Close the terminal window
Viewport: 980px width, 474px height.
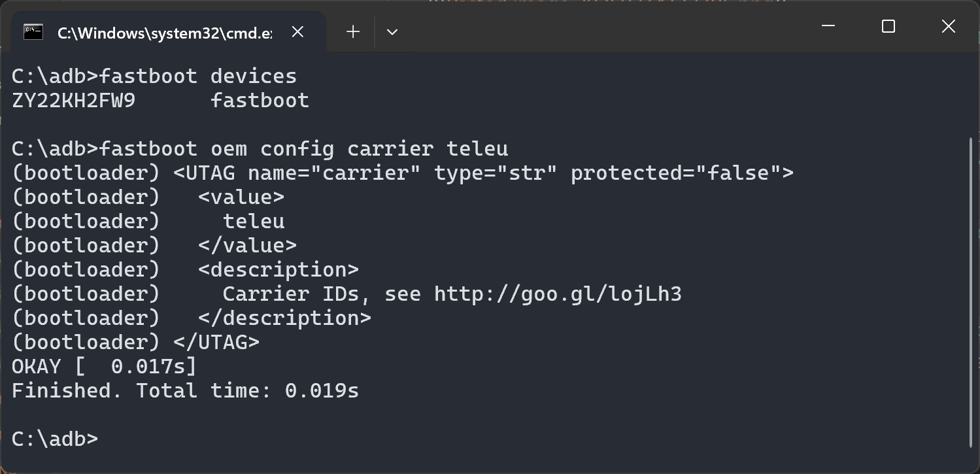pyautogui.click(x=948, y=26)
